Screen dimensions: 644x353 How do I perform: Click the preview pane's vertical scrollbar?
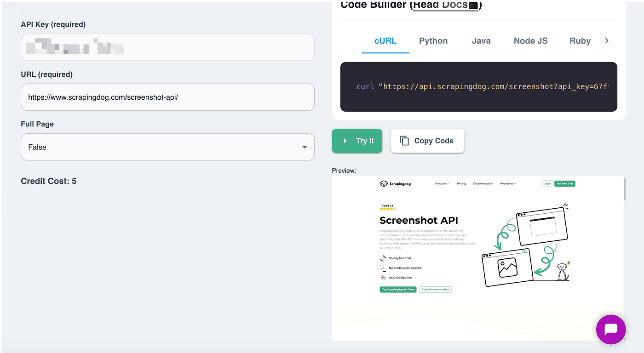point(624,188)
